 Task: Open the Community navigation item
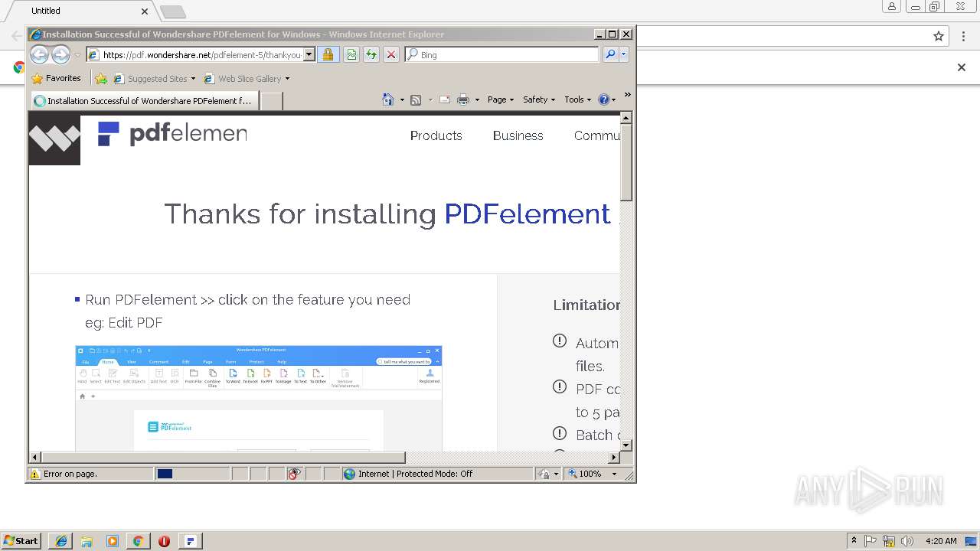(x=596, y=135)
